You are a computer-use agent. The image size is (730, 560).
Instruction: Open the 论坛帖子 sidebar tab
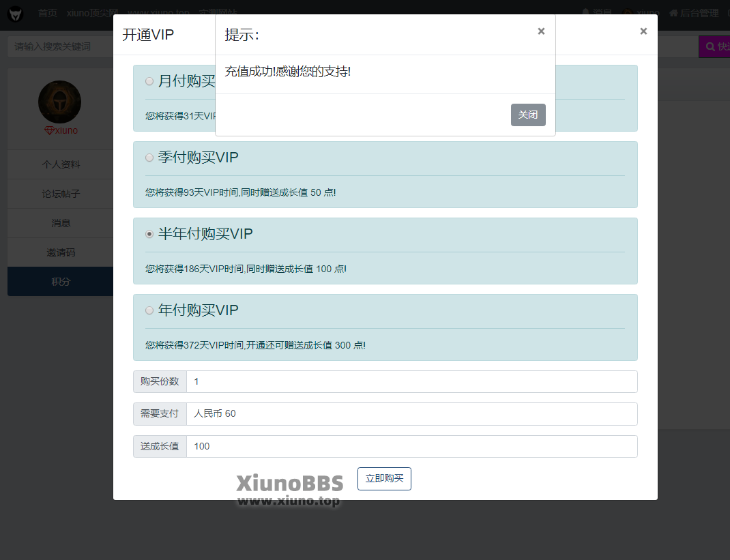click(x=61, y=194)
